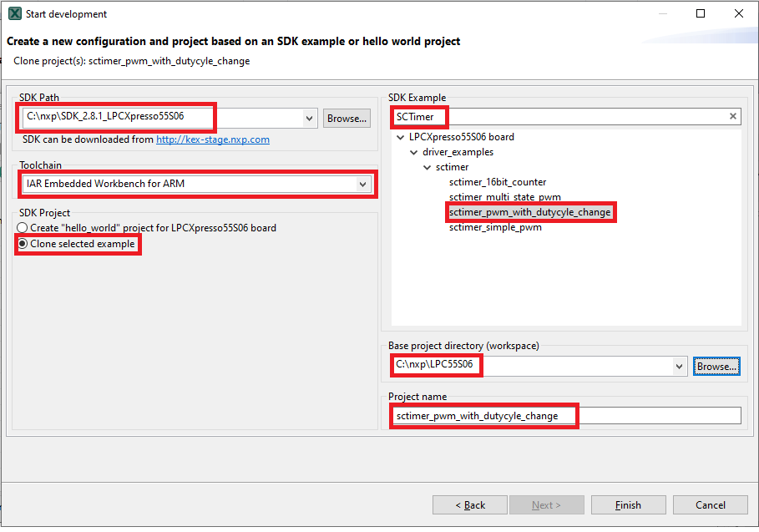Collapse the driver_examples tree node
Viewport: 759px width, 532px height.
point(413,152)
